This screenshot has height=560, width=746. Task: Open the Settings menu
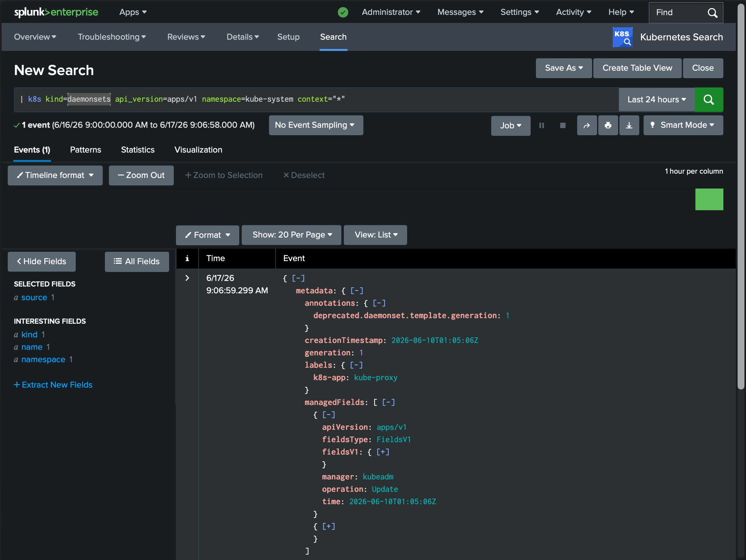click(519, 12)
